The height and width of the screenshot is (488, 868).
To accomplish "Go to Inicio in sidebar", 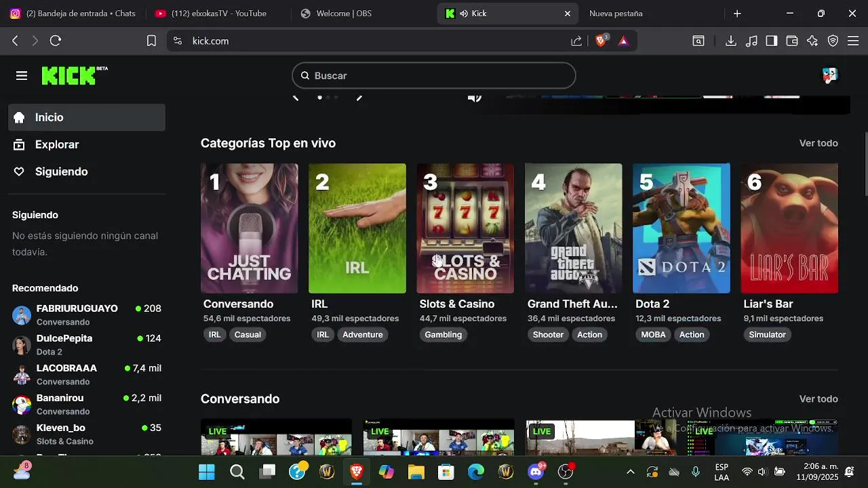I will click(87, 117).
